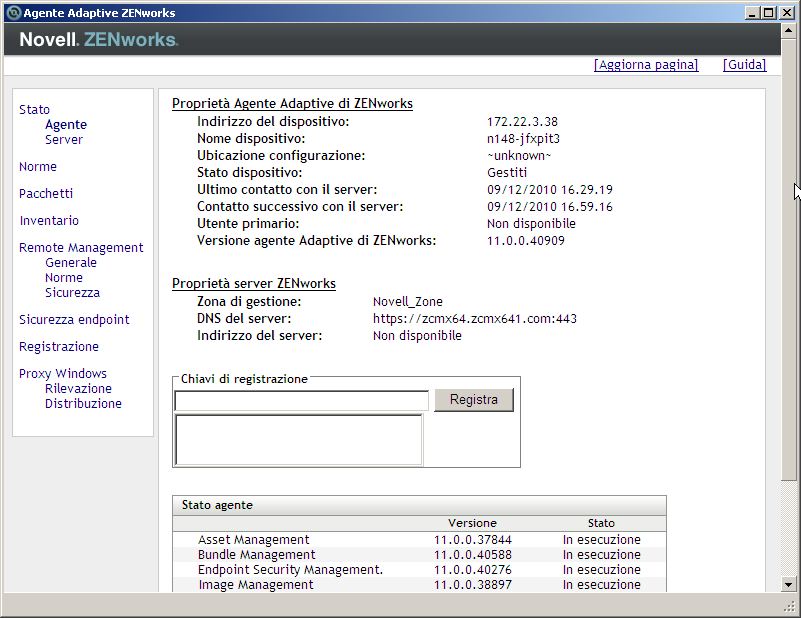The height and width of the screenshot is (618, 801).
Task: Click version 11.0.0.37844 cell
Action: click(473, 540)
